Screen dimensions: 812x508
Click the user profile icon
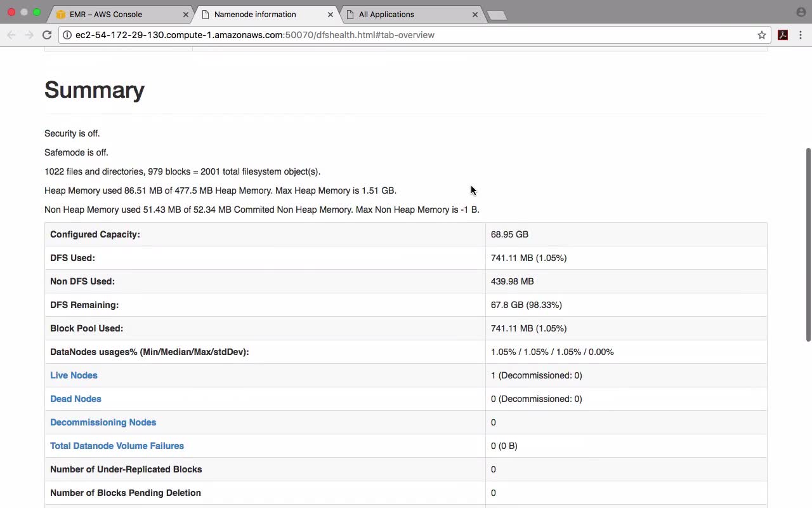coord(801,12)
